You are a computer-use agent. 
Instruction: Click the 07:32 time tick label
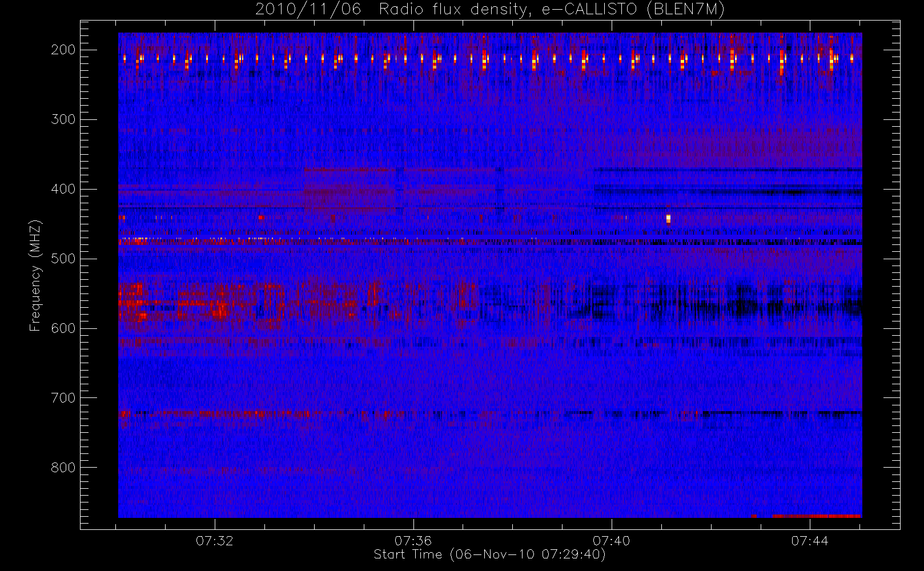click(x=215, y=541)
